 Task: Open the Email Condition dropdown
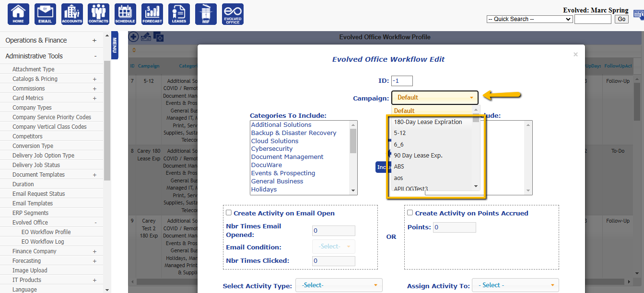(x=334, y=247)
